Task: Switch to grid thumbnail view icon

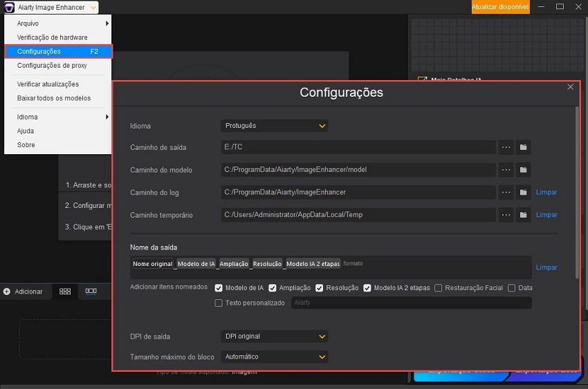Action: click(x=65, y=292)
